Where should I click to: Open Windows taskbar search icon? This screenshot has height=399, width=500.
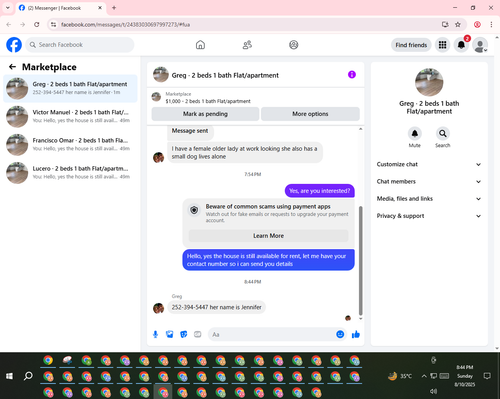(x=28, y=376)
